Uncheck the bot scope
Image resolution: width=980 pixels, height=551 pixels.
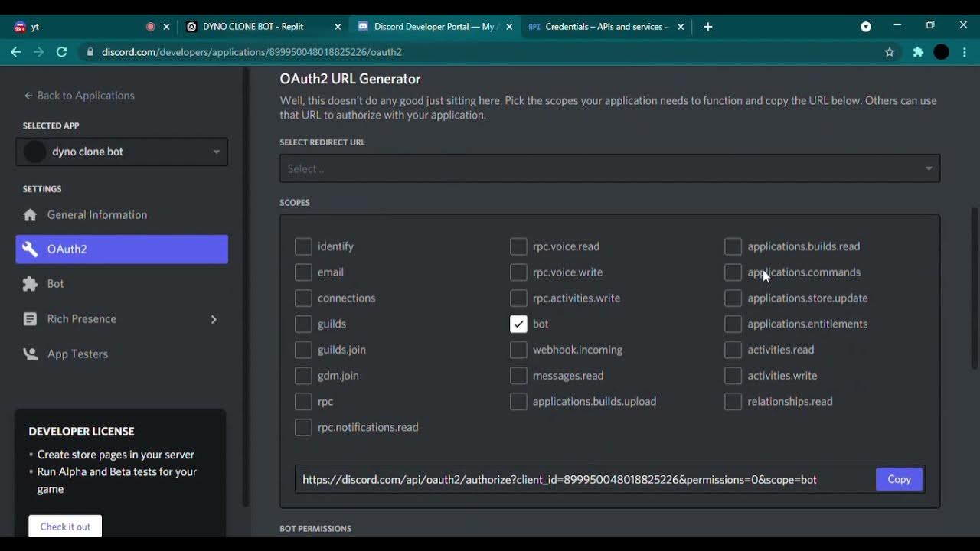pyautogui.click(x=518, y=324)
